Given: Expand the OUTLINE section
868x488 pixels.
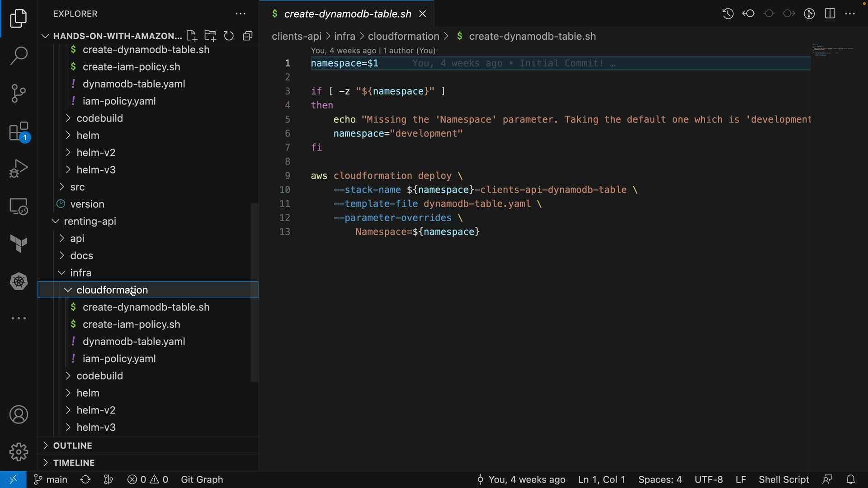Looking at the screenshot, I should pyautogui.click(x=72, y=446).
